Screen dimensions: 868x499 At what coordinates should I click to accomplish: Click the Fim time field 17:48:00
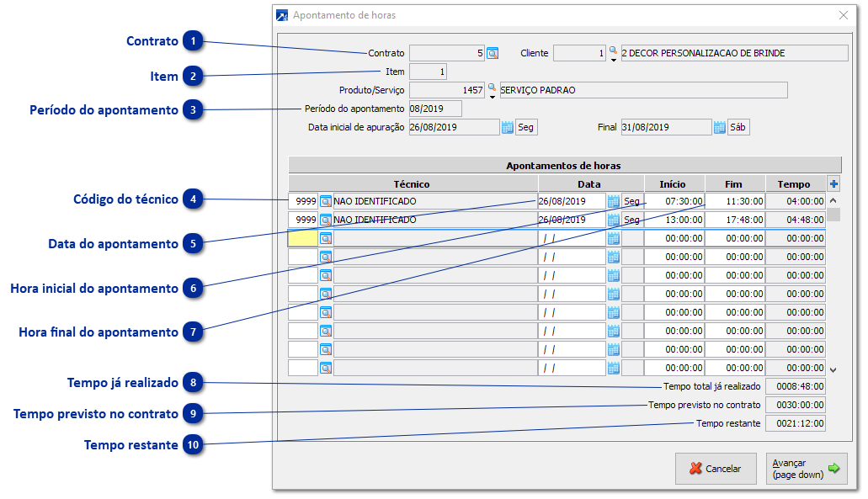point(735,220)
